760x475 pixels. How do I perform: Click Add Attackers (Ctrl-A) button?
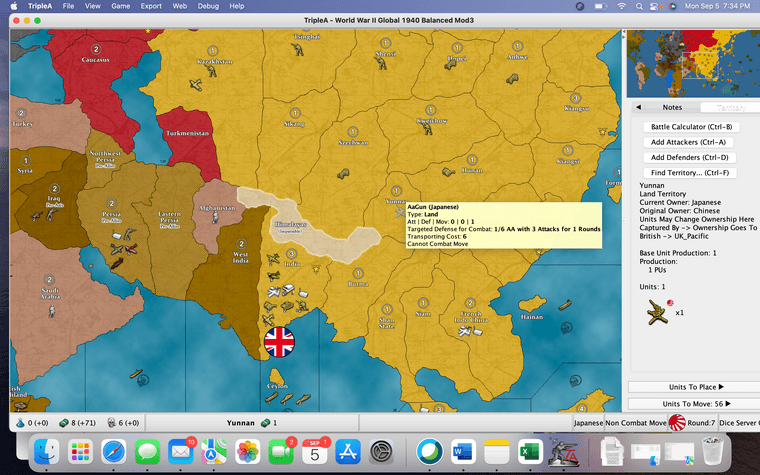tap(688, 142)
